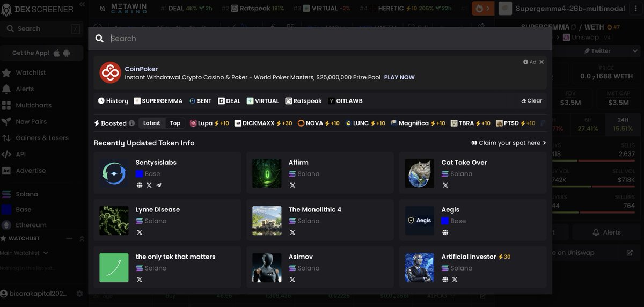This screenshot has width=644, height=307.
Task: Open the CoinPoker PLAY NOW link
Action: point(399,77)
